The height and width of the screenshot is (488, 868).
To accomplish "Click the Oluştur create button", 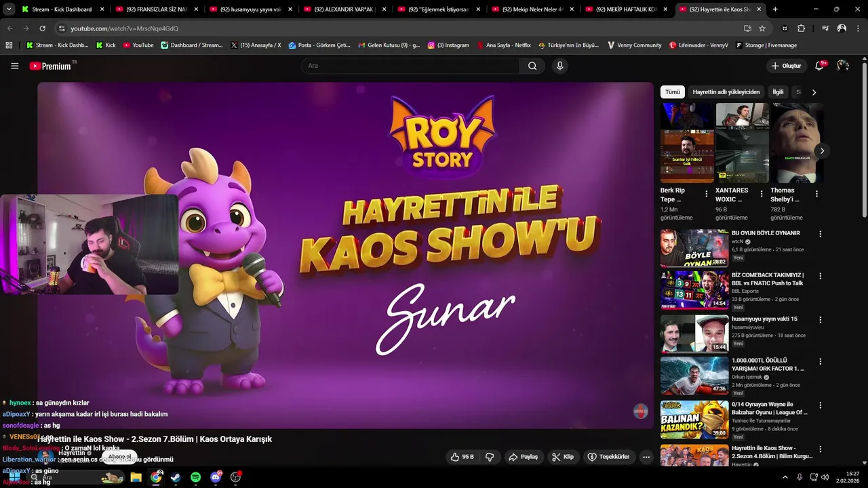I will (x=787, y=66).
